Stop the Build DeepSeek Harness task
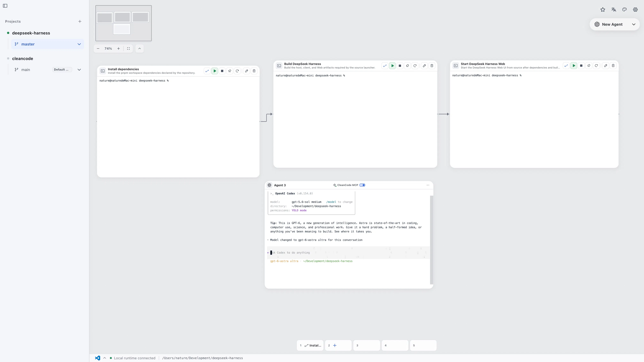This screenshot has width=644, height=362. click(x=400, y=66)
